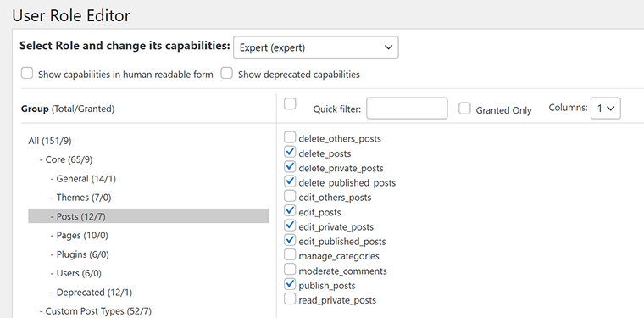
Task: Select the Users (6/0) group
Action: click(76, 273)
